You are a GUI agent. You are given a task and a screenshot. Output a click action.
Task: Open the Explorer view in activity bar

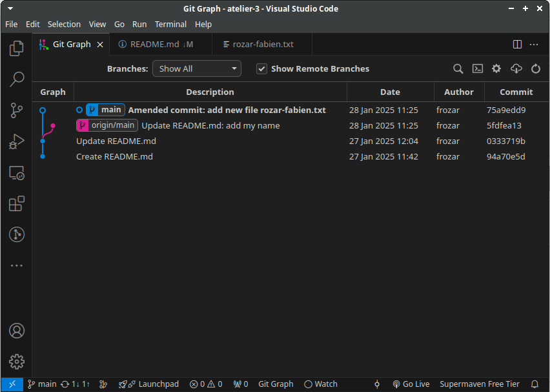[17, 48]
